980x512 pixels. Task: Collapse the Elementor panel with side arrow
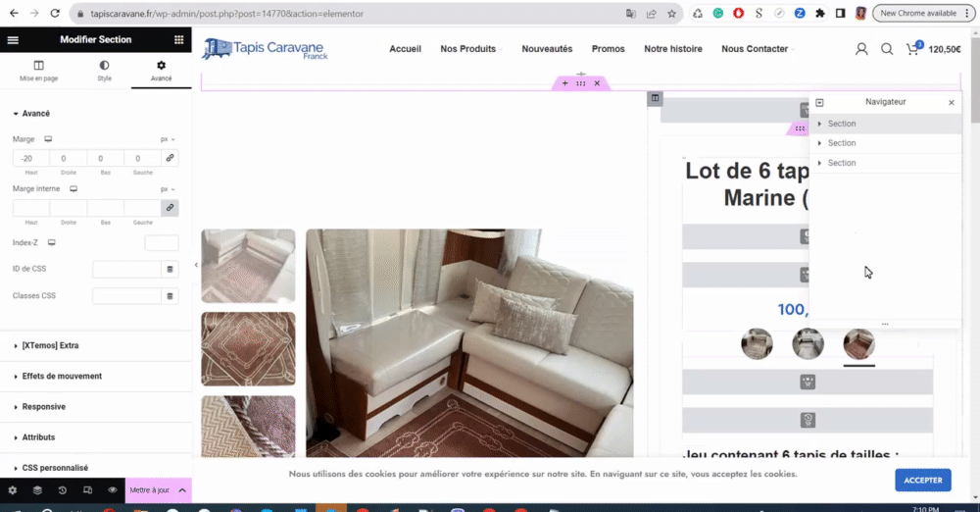click(196, 265)
